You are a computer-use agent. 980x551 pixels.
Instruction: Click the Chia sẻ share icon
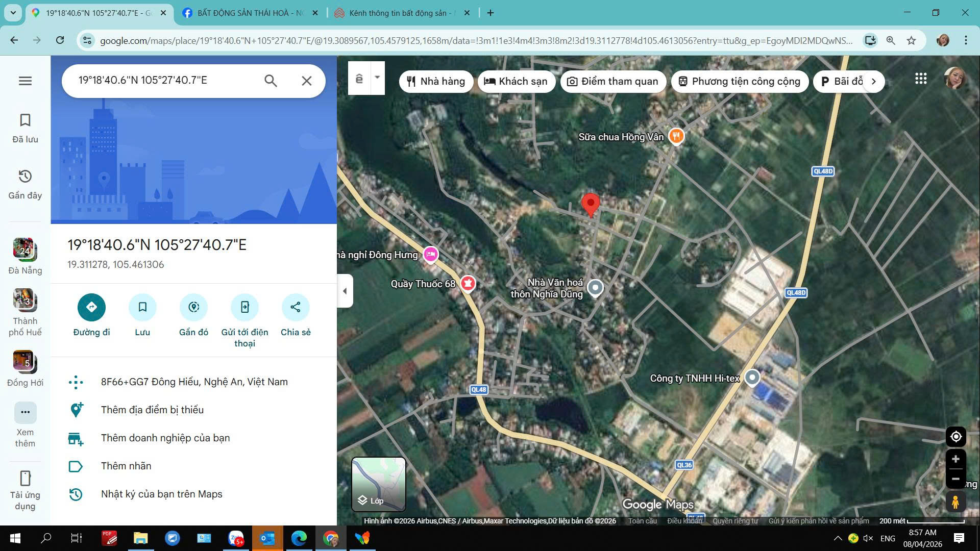pyautogui.click(x=296, y=307)
